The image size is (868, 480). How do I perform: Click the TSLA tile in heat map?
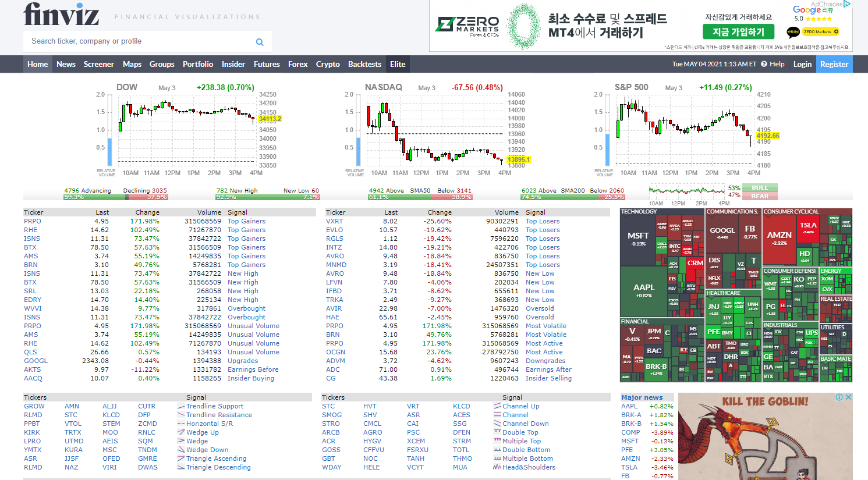808,227
